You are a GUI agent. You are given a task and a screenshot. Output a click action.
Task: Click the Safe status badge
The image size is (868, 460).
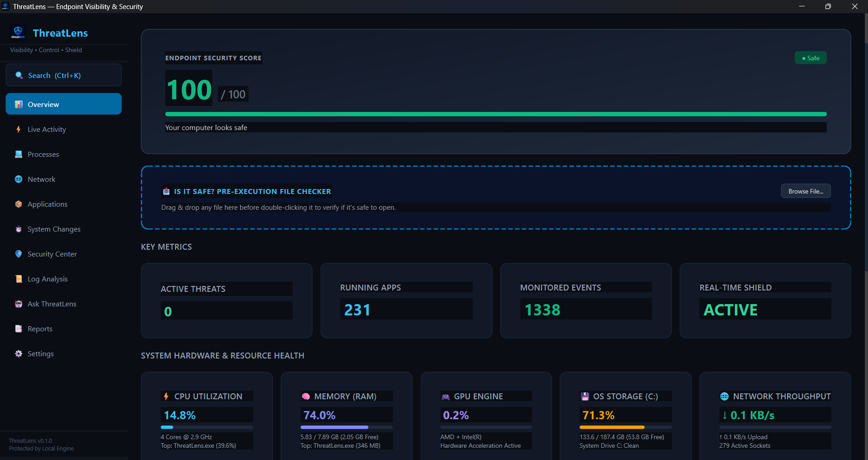pos(810,58)
